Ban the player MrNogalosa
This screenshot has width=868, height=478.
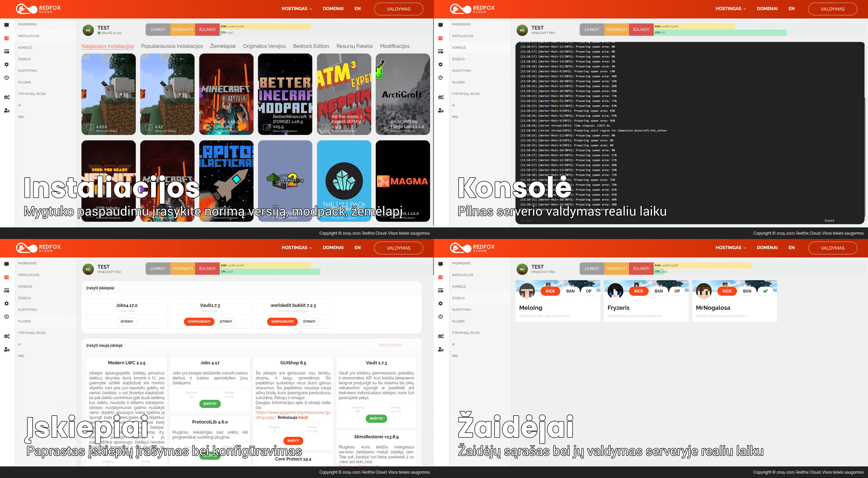pyautogui.click(x=747, y=291)
